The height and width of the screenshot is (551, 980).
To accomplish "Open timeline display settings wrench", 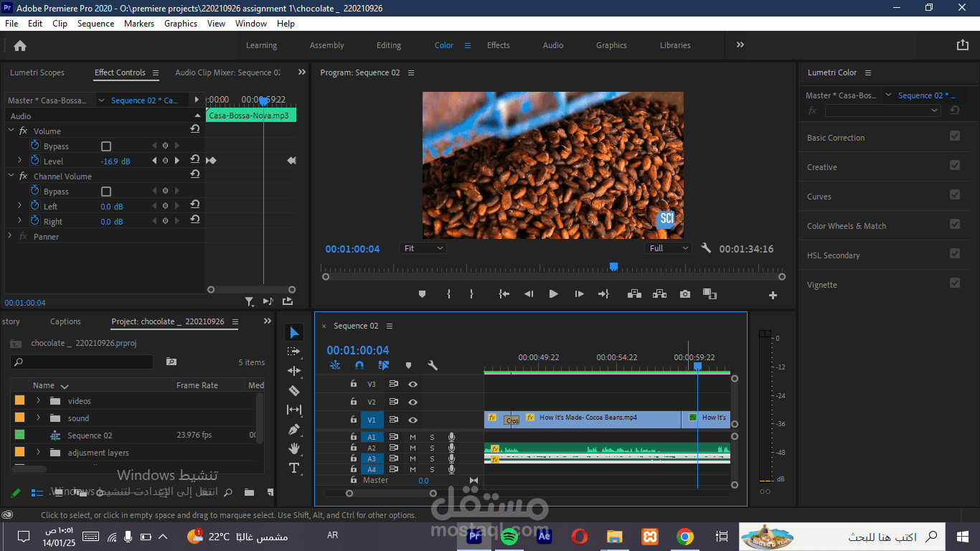I will tap(433, 365).
